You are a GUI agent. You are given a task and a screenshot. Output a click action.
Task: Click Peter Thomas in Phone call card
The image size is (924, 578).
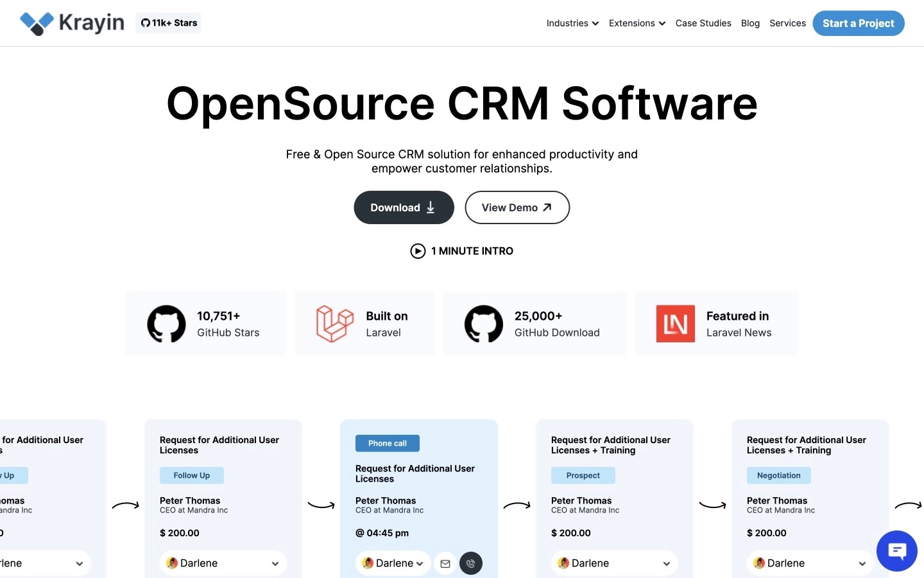pyautogui.click(x=386, y=500)
